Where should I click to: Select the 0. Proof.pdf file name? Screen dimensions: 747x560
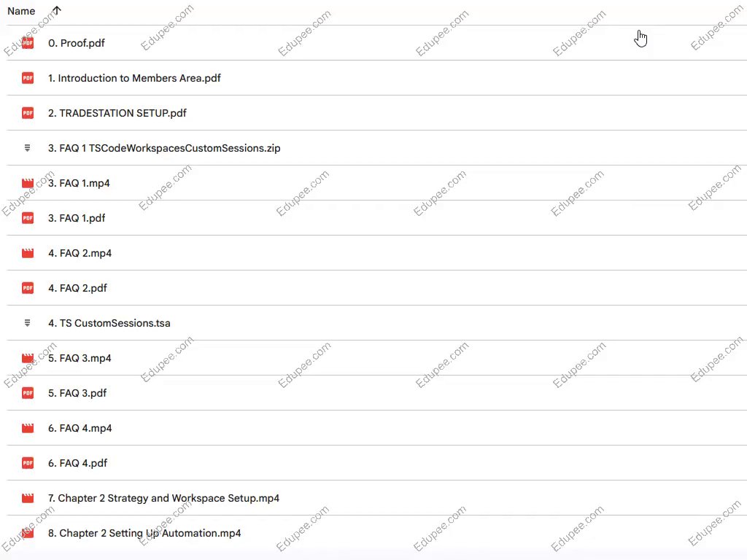[x=76, y=43]
